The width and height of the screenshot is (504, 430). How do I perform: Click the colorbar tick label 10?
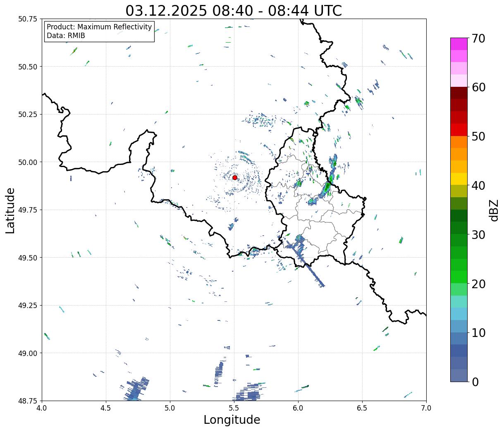pos(478,332)
